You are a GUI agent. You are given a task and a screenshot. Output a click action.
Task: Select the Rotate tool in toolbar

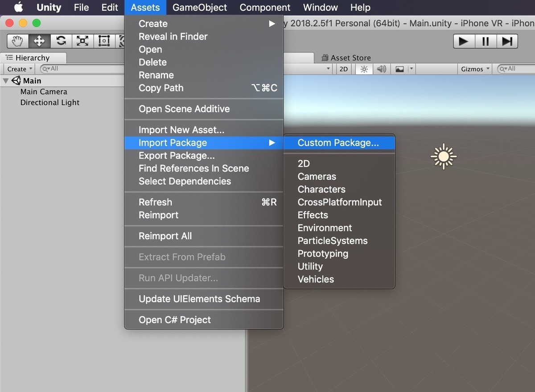tap(61, 41)
